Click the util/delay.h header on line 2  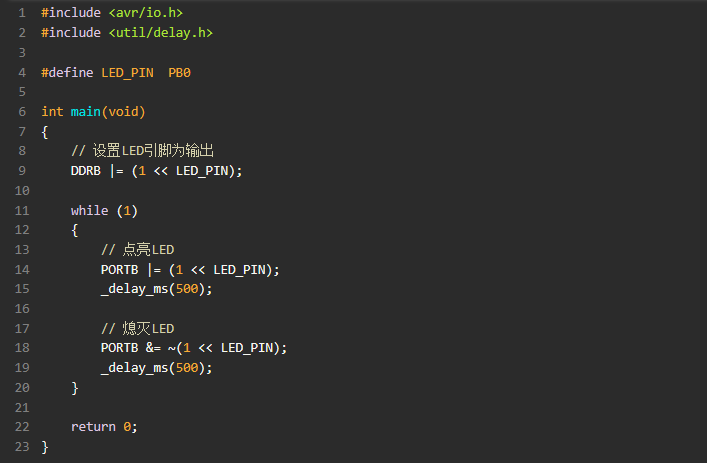pyautogui.click(x=161, y=32)
